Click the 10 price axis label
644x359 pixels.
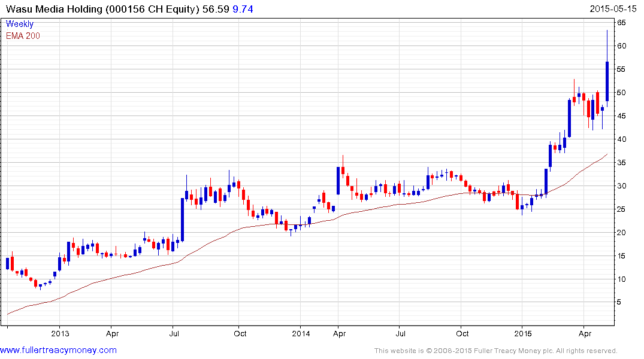pyautogui.click(x=621, y=279)
